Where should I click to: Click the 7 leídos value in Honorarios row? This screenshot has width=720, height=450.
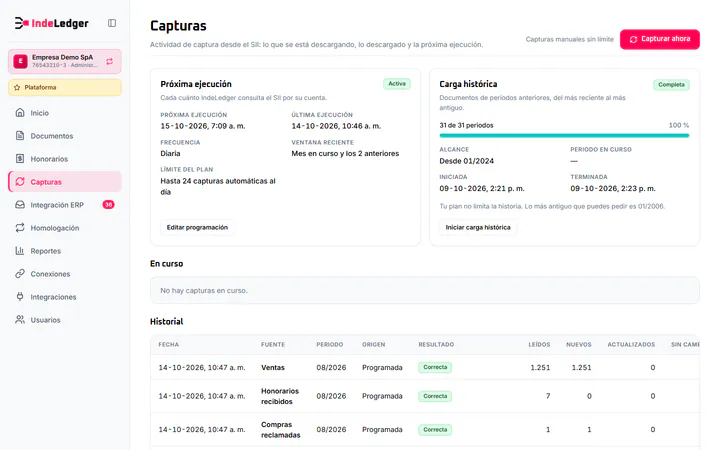548,396
